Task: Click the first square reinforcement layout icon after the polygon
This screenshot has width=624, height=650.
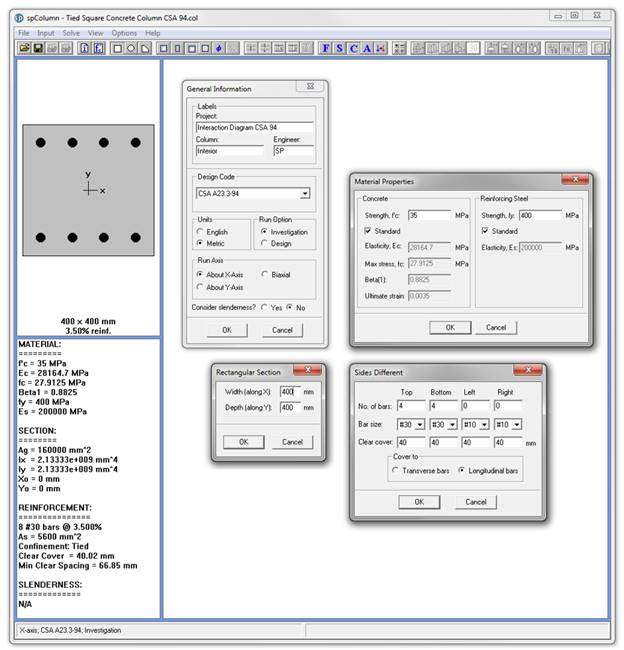Action: [164, 49]
